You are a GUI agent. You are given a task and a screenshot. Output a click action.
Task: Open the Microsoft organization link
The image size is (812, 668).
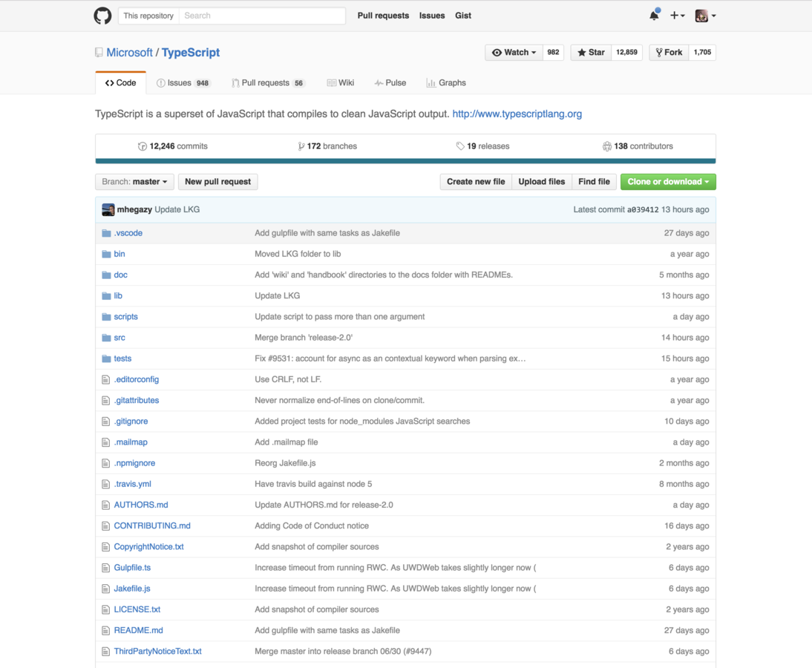129,52
